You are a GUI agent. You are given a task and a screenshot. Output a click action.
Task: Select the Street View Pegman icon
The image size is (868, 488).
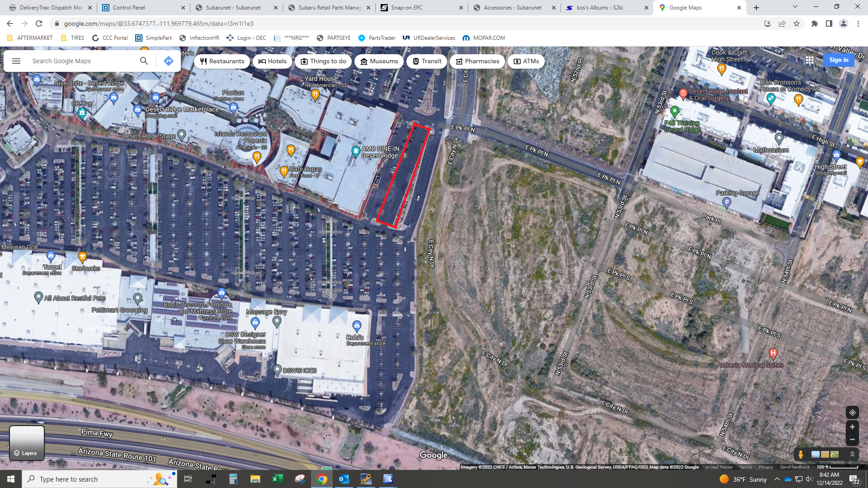801,454
